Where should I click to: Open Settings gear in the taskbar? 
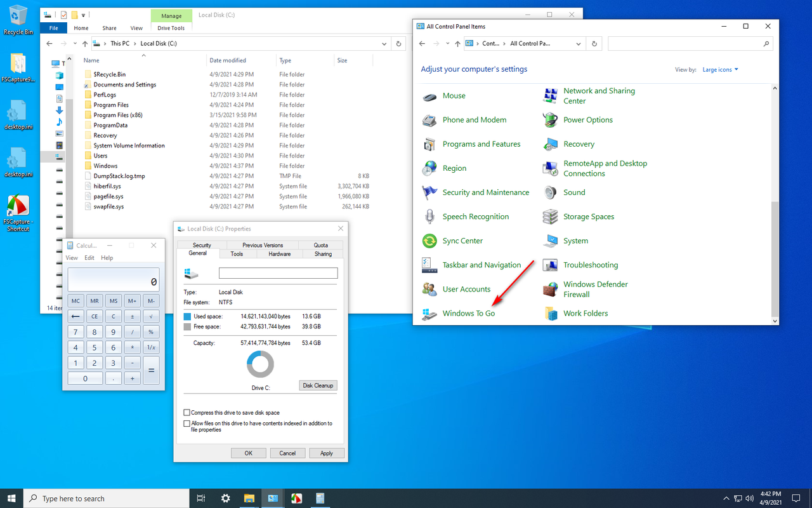point(225,498)
